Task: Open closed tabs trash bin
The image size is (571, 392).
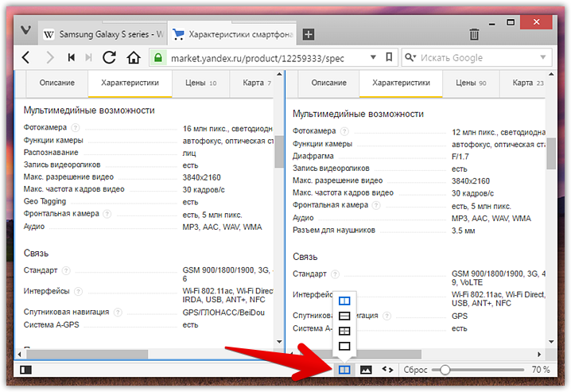Action: (x=474, y=34)
